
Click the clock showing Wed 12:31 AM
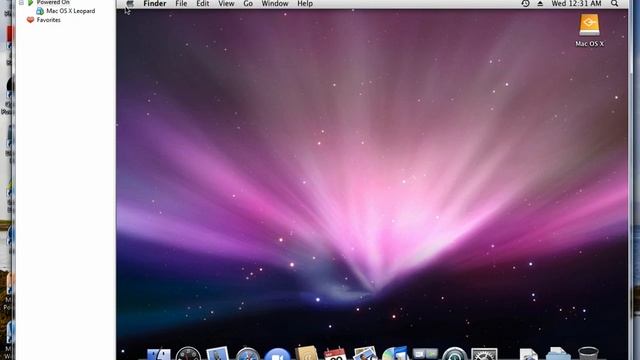(x=576, y=4)
